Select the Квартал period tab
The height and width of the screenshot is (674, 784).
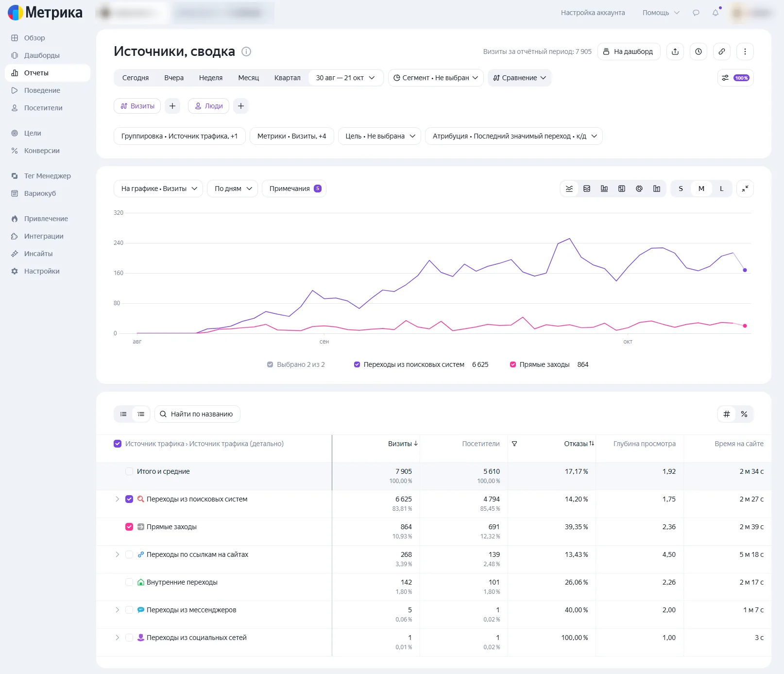pyautogui.click(x=288, y=78)
